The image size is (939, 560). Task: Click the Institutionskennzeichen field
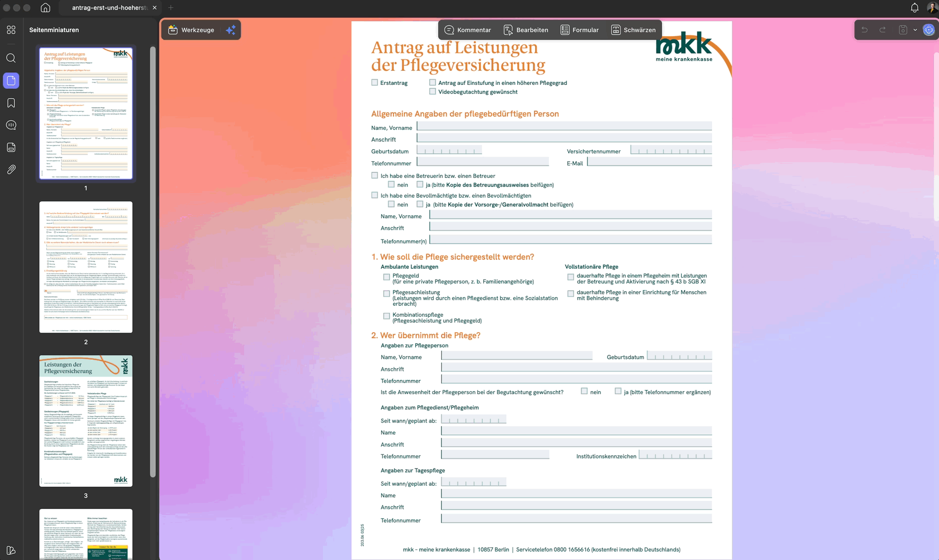pyautogui.click(x=676, y=455)
